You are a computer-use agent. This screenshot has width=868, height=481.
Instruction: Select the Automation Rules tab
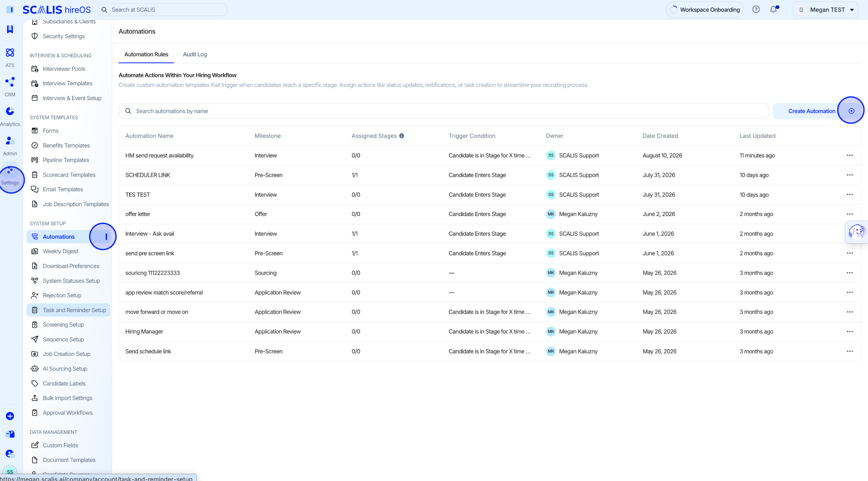click(x=146, y=54)
